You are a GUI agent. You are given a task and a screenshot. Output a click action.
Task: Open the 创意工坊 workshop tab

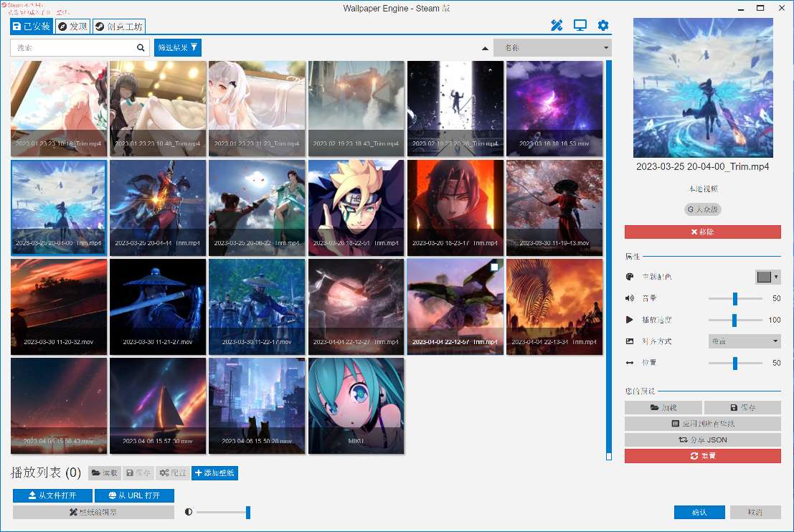tap(119, 27)
